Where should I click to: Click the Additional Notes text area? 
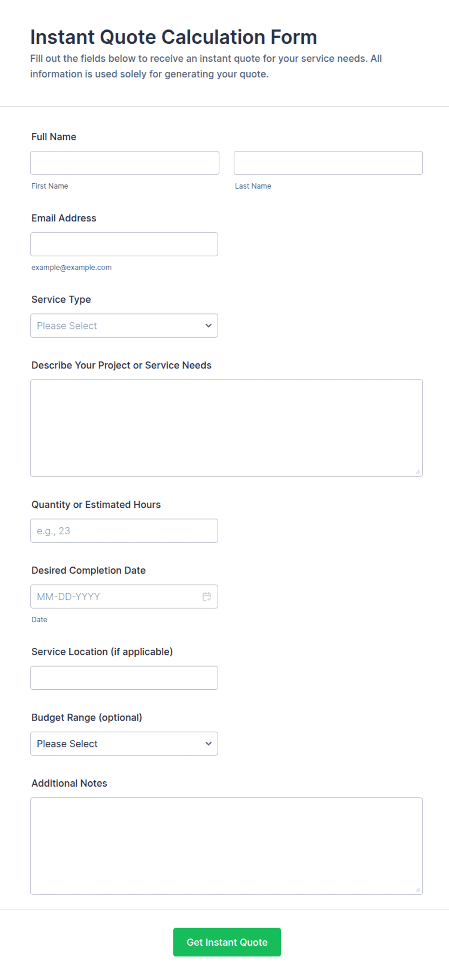[x=226, y=846]
